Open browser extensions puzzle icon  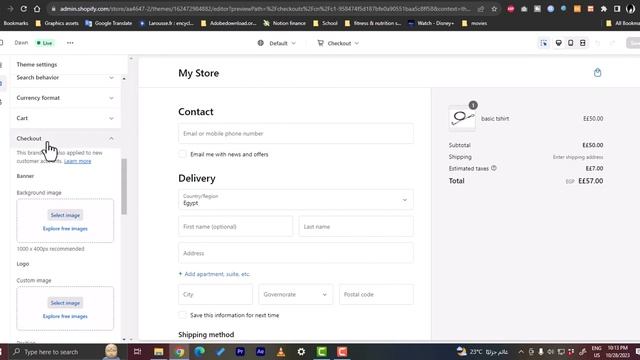pyautogui.click(x=604, y=9)
